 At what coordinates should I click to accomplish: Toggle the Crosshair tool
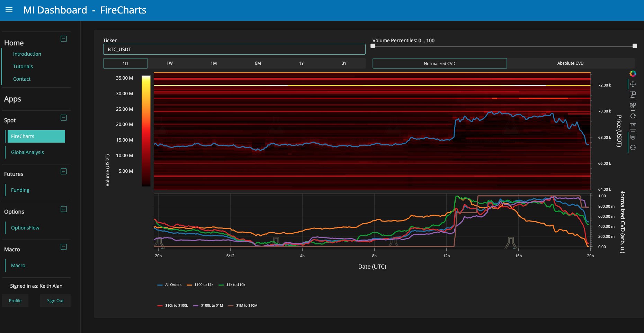[633, 147]
